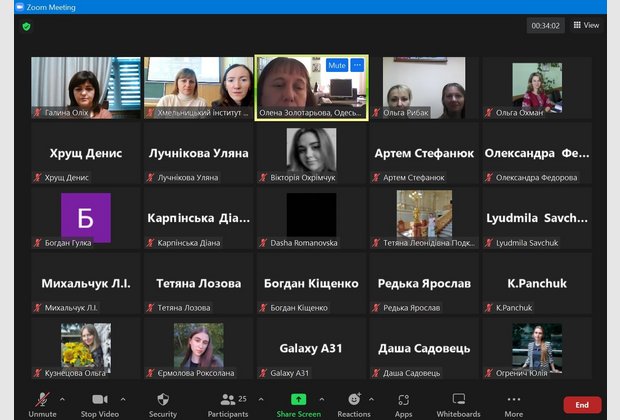The image size is (620, 420).
Task: Select the Артем Стефанюк participant tile
Action: [424, 153]
